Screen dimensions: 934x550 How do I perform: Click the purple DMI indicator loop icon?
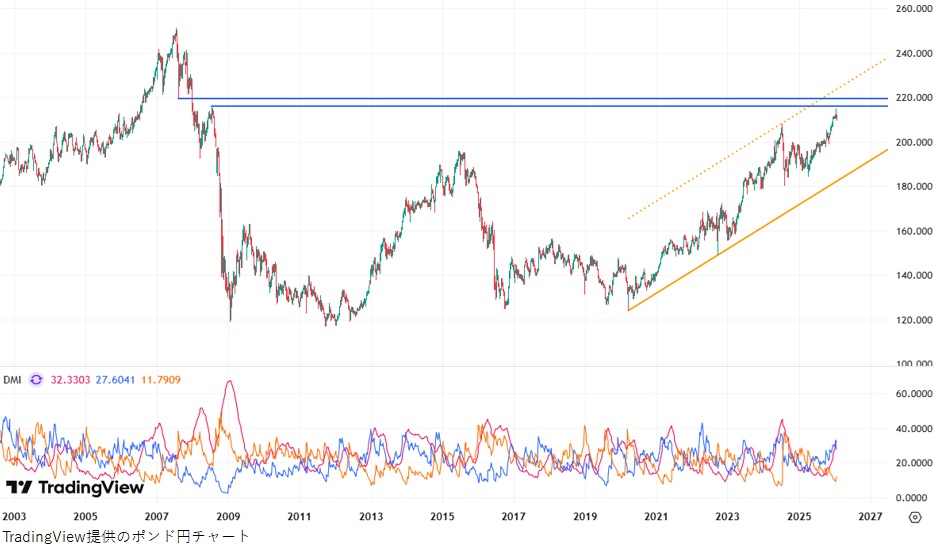36,380
